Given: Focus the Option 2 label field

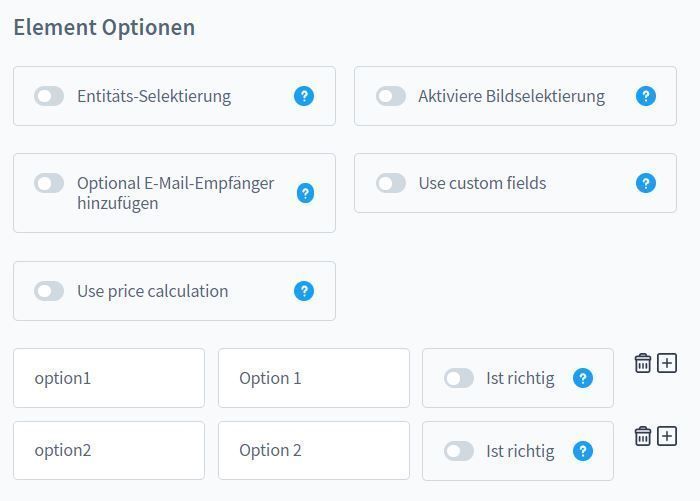Looking at the screenshot, I should pos(314,451).
